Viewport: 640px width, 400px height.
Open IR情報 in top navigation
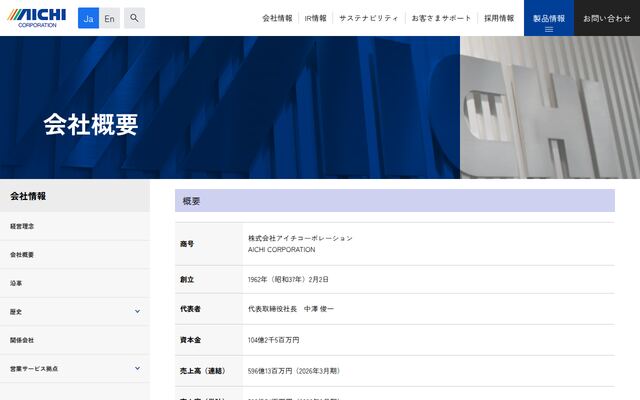316,18
